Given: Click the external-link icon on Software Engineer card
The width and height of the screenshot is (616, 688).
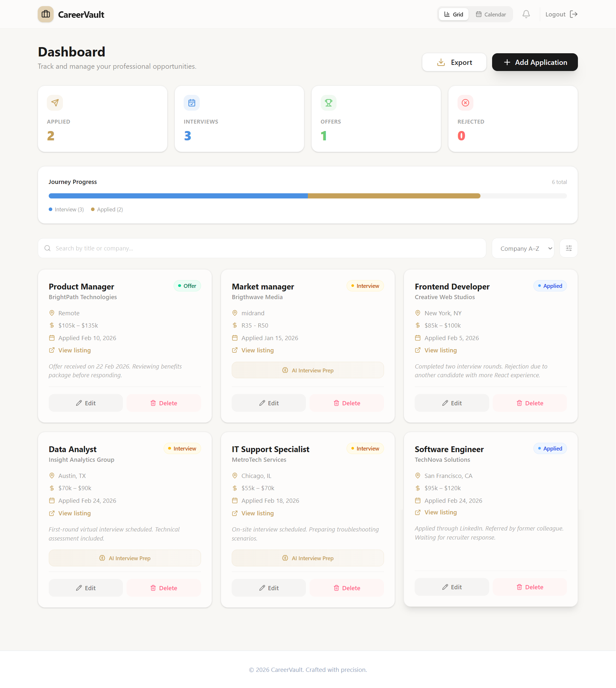Looking at the screenshot, I should [x=418, y=512].
